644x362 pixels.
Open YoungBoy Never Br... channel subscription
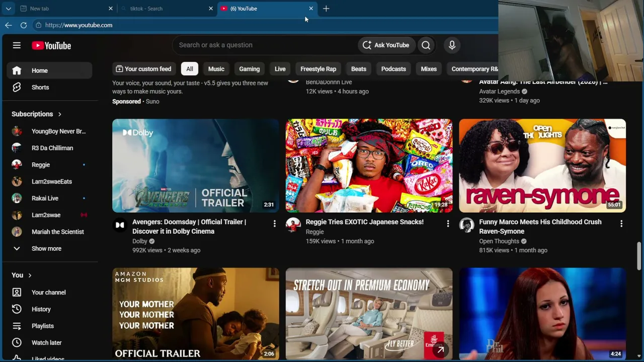click(49, 131)
